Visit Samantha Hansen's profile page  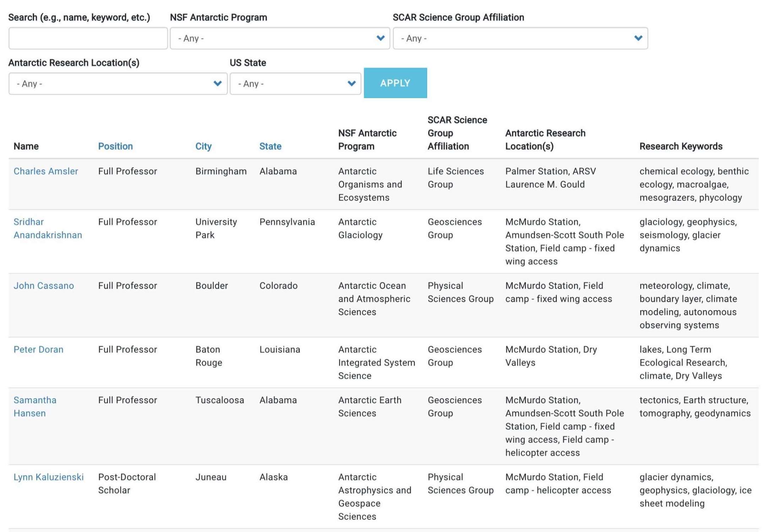click(x=35, y=407)
